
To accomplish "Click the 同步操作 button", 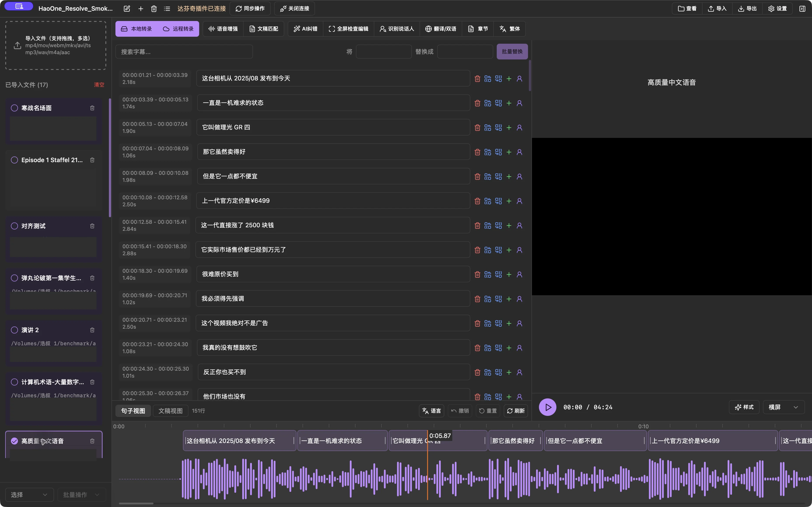I will click(x=250, y=9).
